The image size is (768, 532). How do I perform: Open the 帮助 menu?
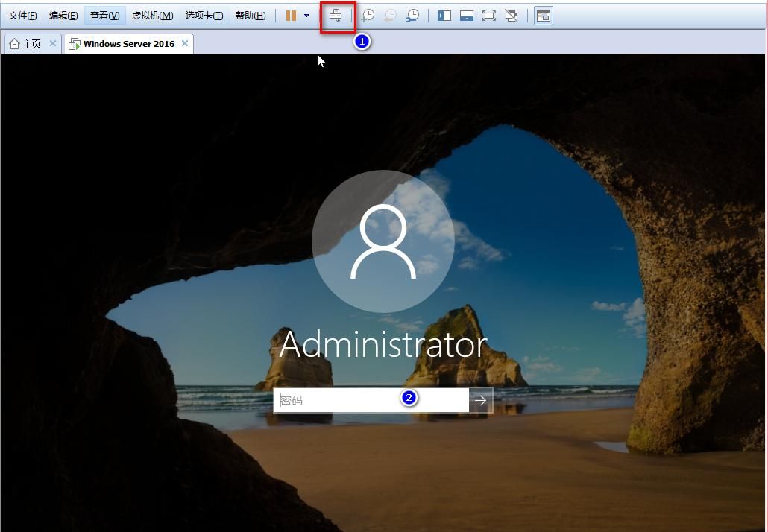(x=250, y=15)
